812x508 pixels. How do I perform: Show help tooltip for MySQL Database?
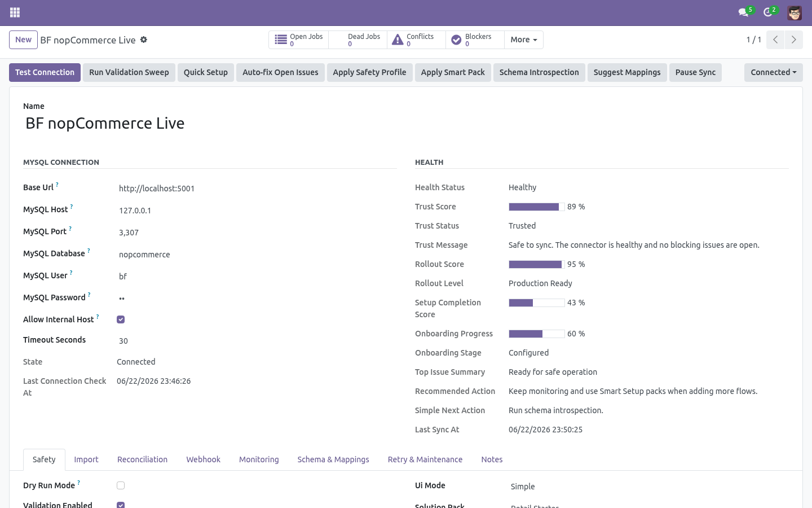89,251
